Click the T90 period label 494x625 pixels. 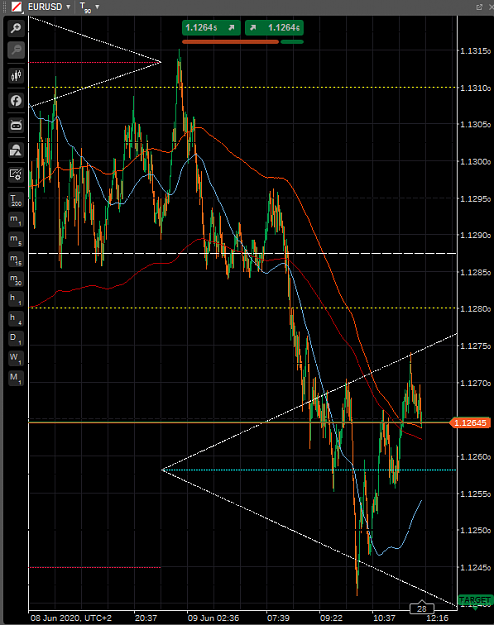[85, 7]
